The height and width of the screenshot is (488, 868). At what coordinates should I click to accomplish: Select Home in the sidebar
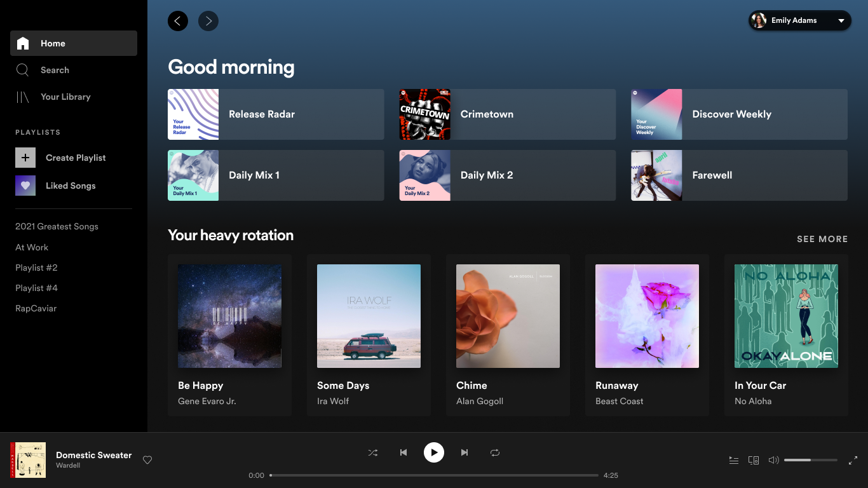(52, 43)
